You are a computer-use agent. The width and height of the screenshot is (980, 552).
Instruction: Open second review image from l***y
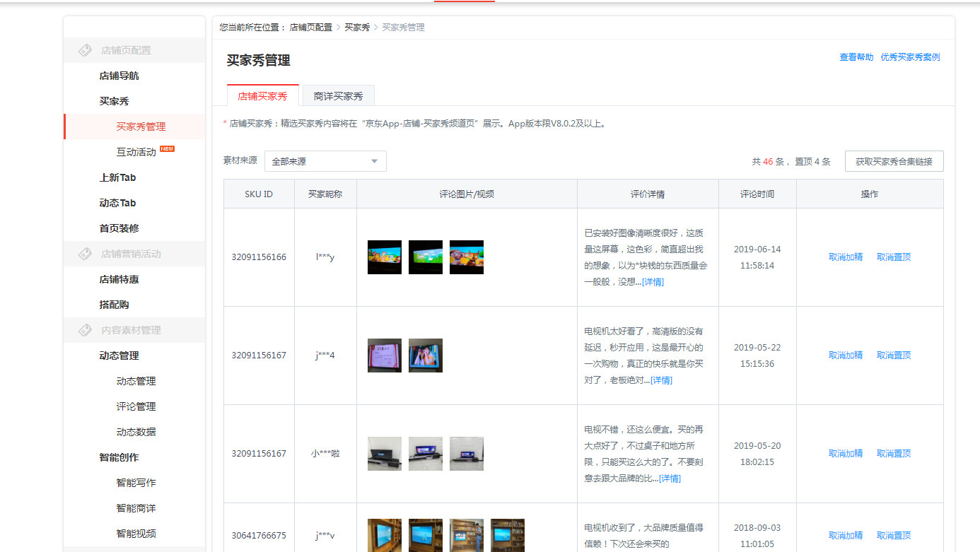426,257
